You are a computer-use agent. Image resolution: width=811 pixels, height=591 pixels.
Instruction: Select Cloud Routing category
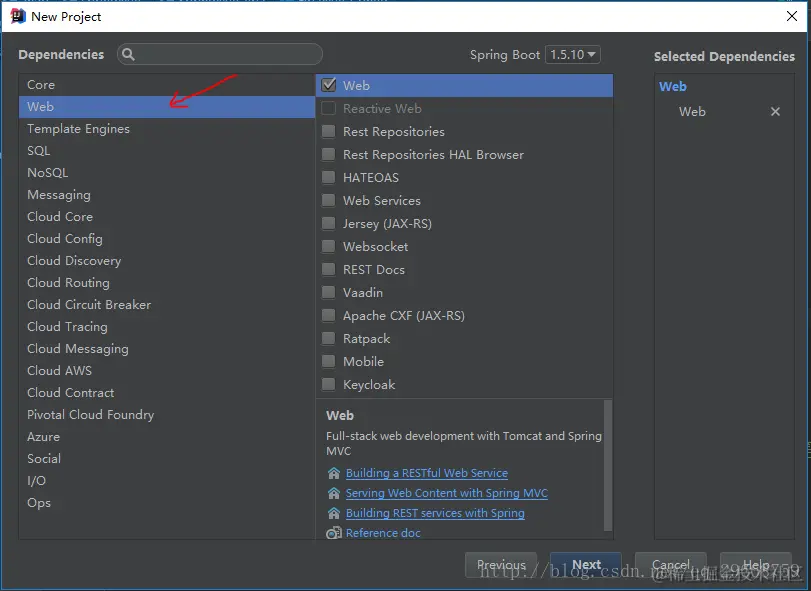pyautogui.click(x=167, y=282)
